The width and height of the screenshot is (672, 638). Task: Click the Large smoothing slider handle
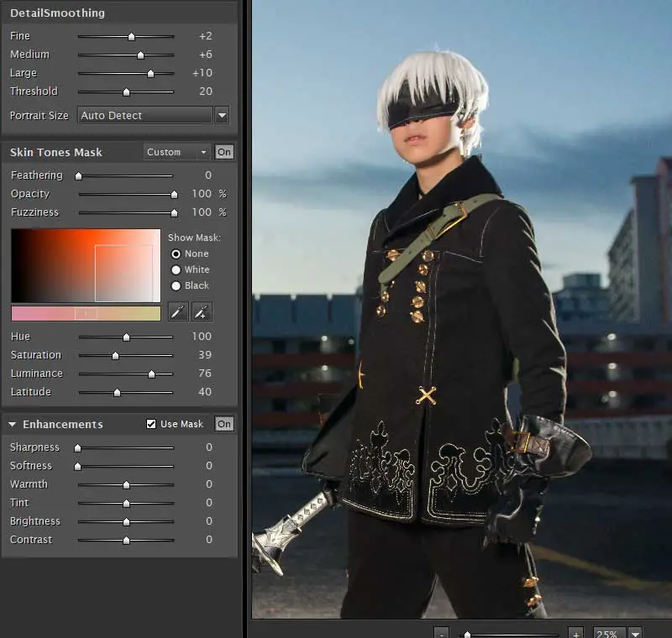[150, 74]
